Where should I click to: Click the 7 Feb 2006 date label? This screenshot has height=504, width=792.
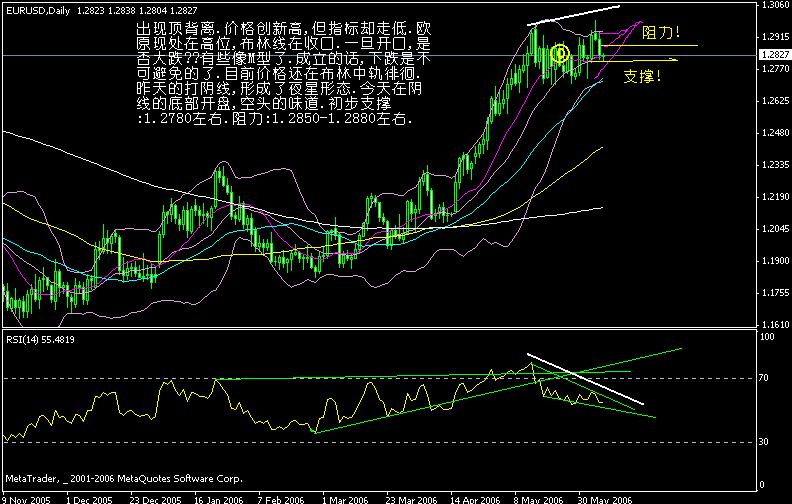[281, 499]
